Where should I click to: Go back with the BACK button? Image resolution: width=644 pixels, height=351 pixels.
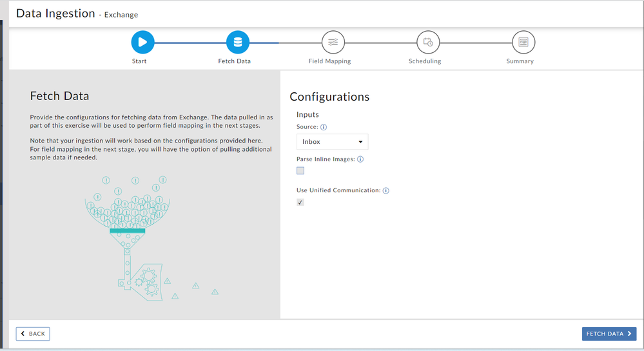[x=33, y=334]
